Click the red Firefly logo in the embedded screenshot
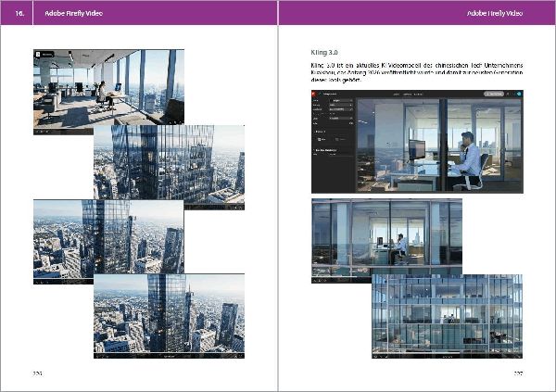This screenshot has height=392, width=556. [313, 94]
